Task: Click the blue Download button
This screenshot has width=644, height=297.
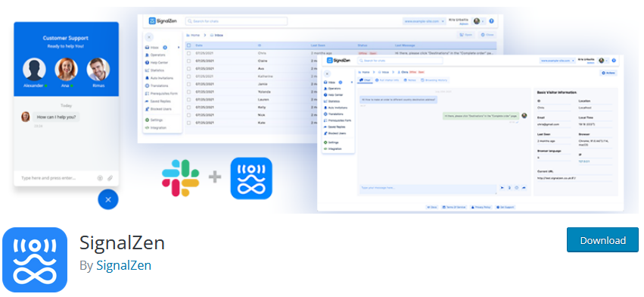Action: pyautogui.click(x=602, y=240)
